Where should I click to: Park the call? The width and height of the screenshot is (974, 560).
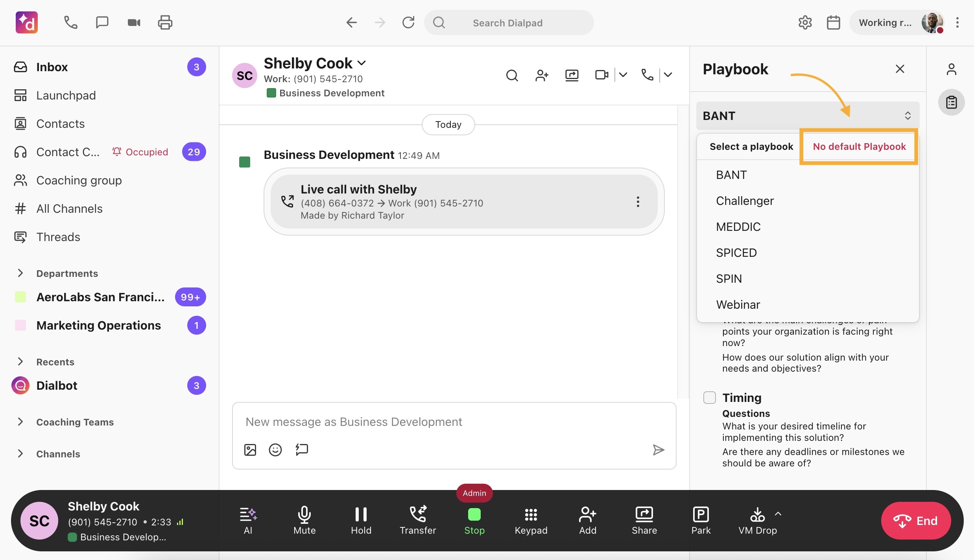[x=701, y=520]
